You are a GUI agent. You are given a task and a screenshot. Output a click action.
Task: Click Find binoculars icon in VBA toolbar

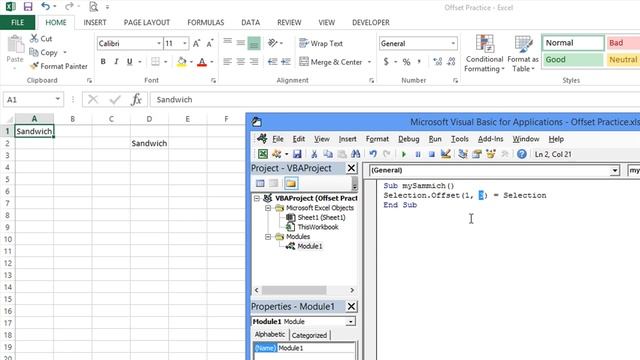pyautogui.click(x=356, y=154)
